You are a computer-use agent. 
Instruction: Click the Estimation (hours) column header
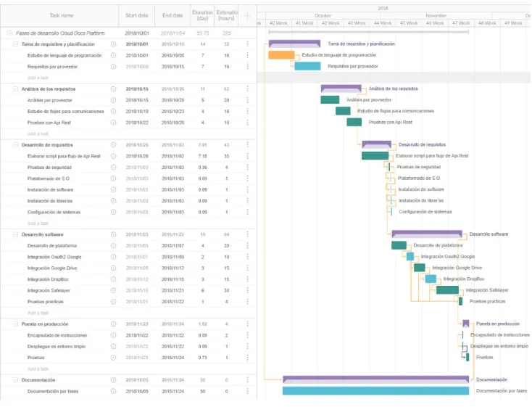click(x=227, y=16)
